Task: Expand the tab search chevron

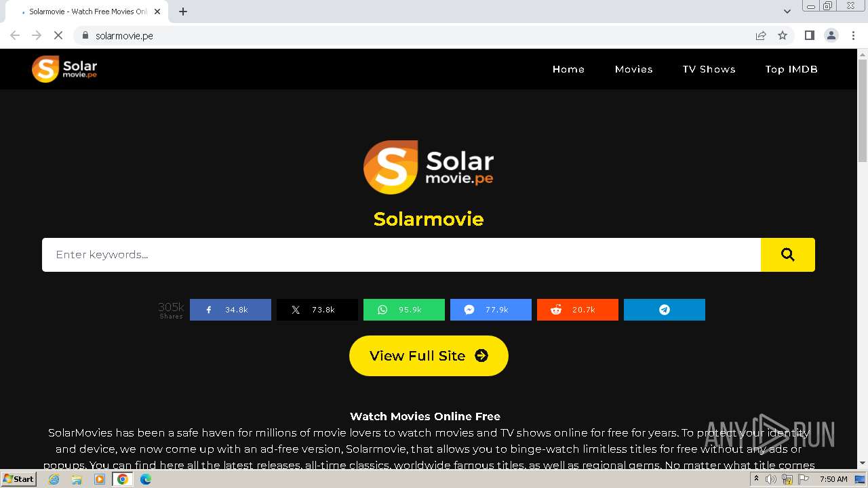Action: click(x=787, y=12)
